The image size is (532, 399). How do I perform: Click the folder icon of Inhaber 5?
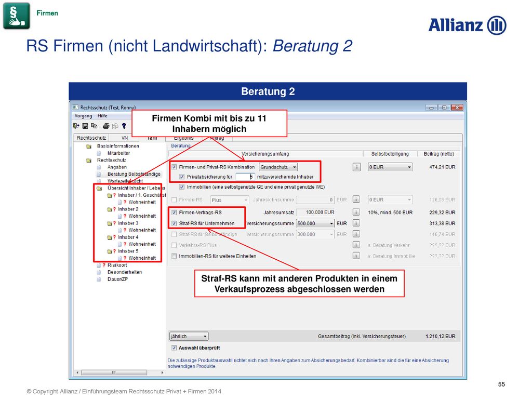click(x=109, y=251)
